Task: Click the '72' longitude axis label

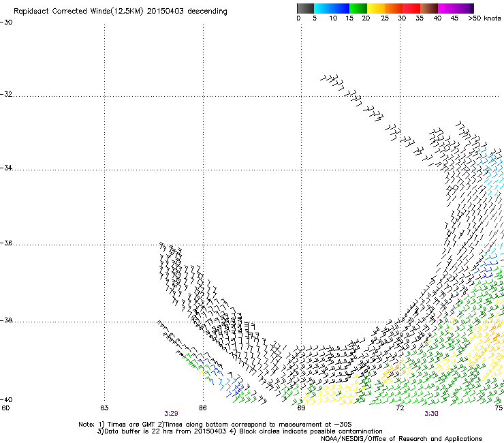Action: tap(400, 408)
